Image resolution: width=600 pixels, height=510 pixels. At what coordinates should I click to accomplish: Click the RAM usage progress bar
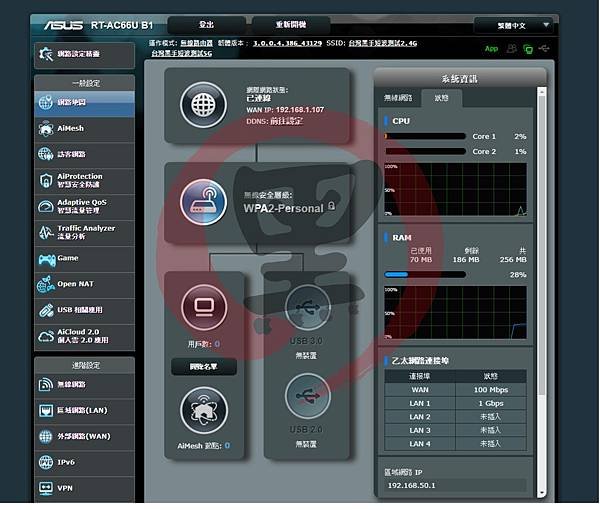(x=425, y=274)
